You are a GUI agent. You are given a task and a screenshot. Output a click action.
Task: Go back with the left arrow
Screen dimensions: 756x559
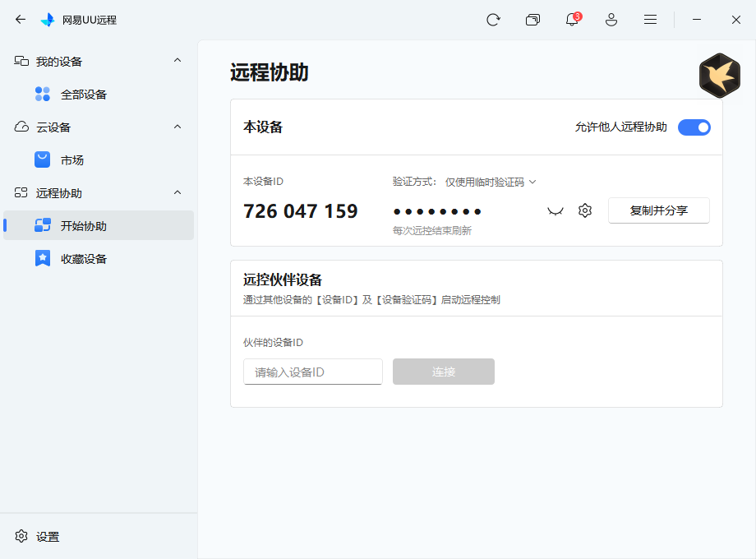[x=21, y=20]
